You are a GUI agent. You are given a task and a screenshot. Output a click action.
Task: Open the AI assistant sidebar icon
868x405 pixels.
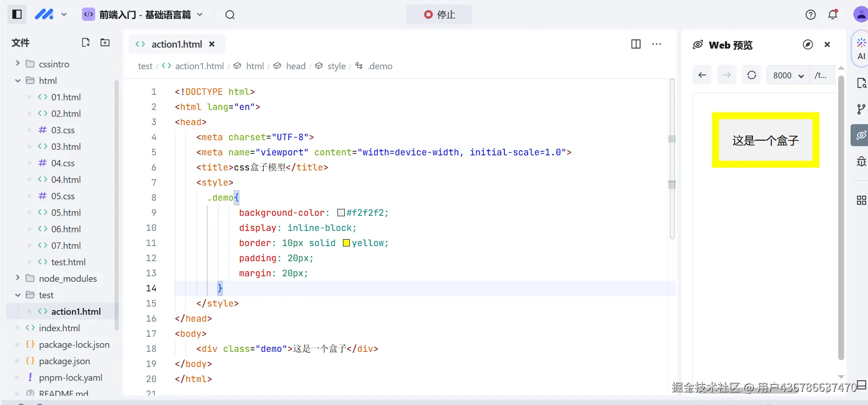coord(861,49)
